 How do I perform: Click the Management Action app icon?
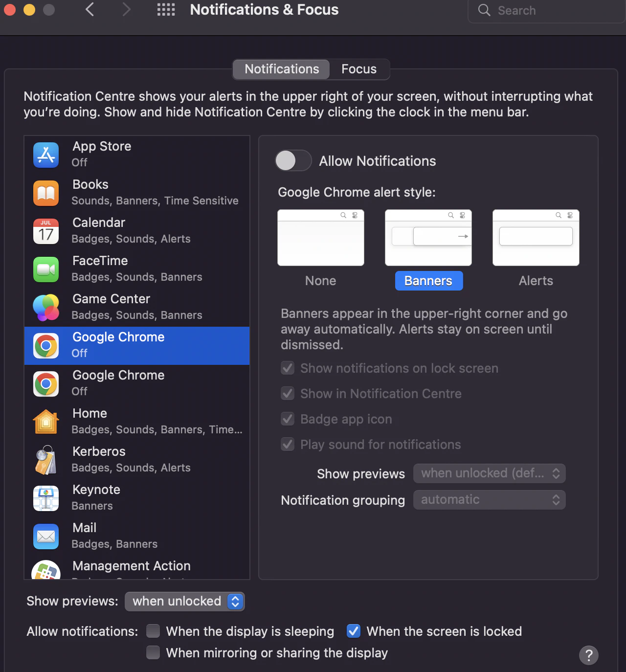pos(46,570)
